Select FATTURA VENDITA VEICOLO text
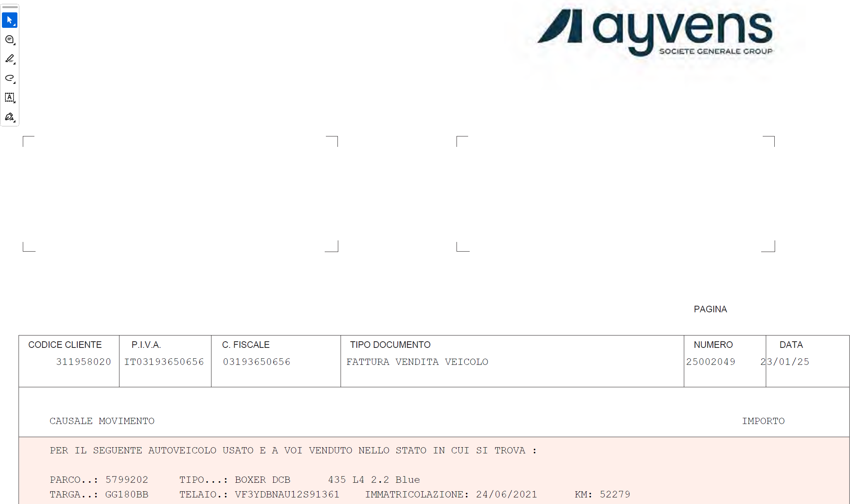This screenshot has height=504, width=852. tap(417, 362)
